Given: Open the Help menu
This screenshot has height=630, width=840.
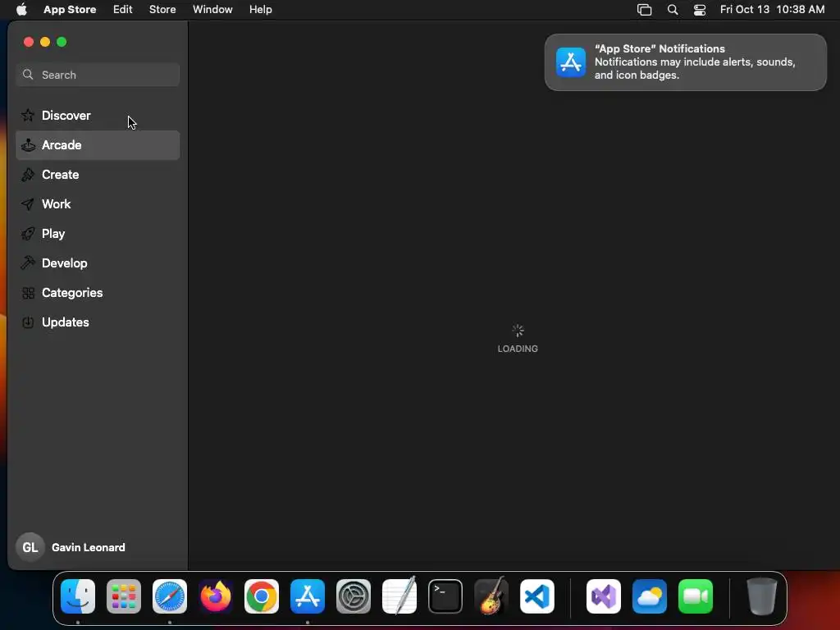Looking at the screenshot, I should point(260,10).
